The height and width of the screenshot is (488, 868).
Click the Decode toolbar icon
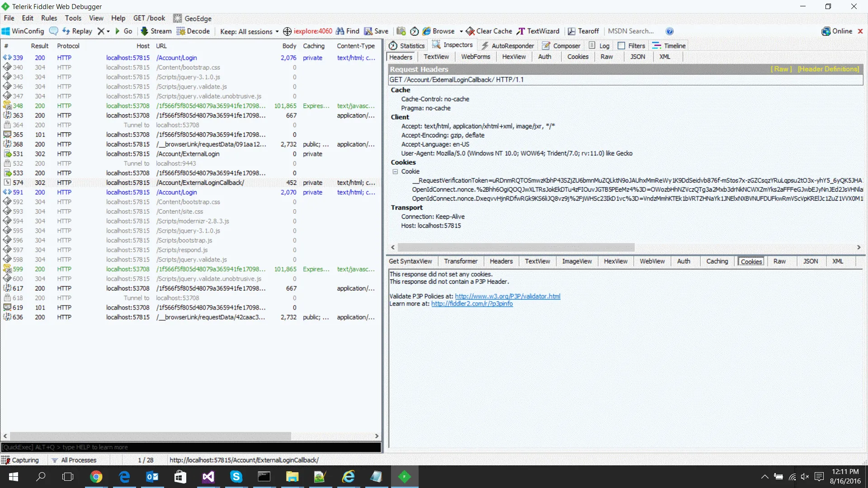tap(181, 31)
